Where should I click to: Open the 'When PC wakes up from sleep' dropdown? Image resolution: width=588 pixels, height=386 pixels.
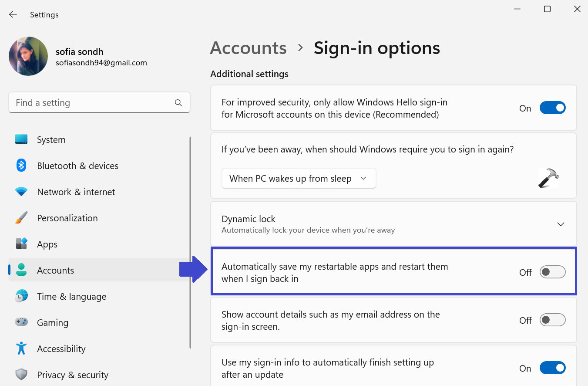[299, 179]
